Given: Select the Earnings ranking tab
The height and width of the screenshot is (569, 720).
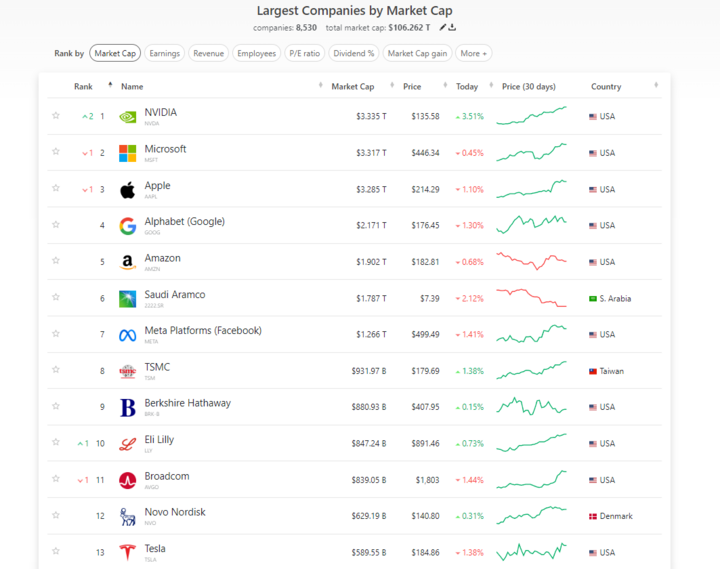Looking at the screenshot, I should tap(164, 53).
